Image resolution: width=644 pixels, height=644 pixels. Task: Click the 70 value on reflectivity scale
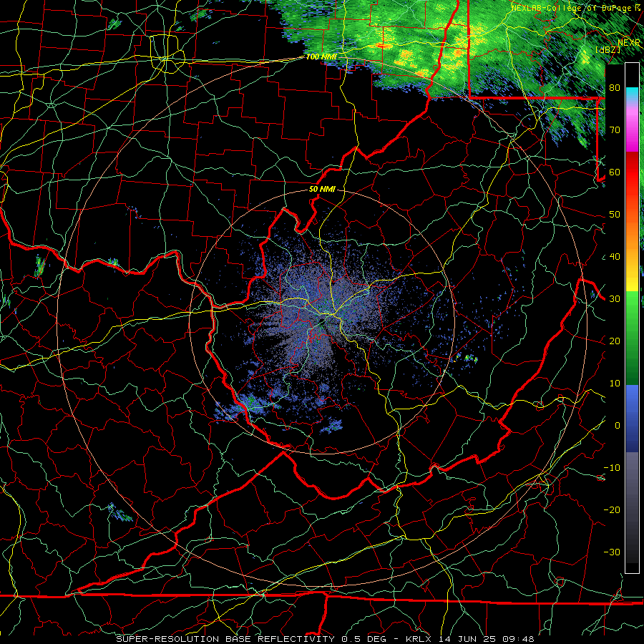(615, 130)
